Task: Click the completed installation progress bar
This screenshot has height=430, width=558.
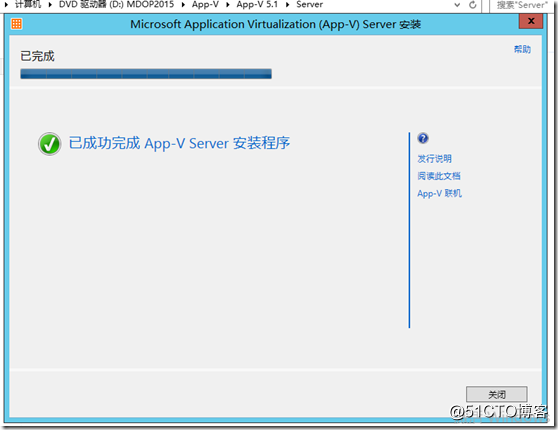Action: coord(146,74)
